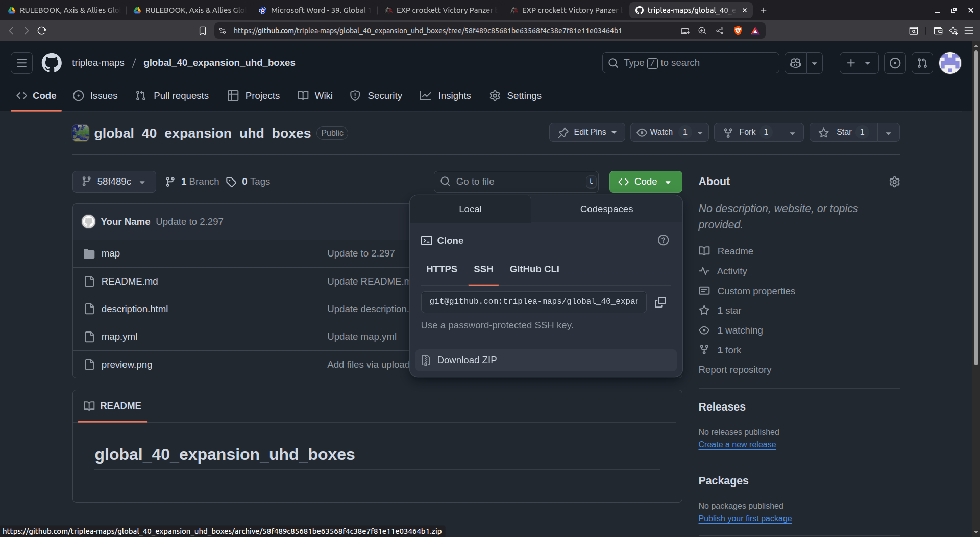Open the Issues inbox circle icon in header
This screenshot has height=537, width=980.
[895, 63]
